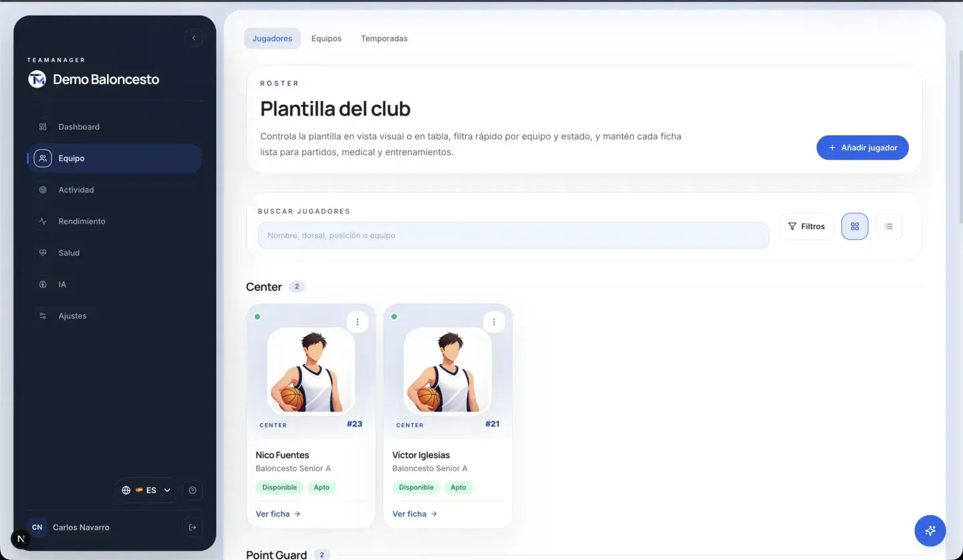Image resolution: width=963 pixels, height=560 pixels.
Task: Click the Añadir jugador button
Action: pyautogui.click(x=862, y=148)
